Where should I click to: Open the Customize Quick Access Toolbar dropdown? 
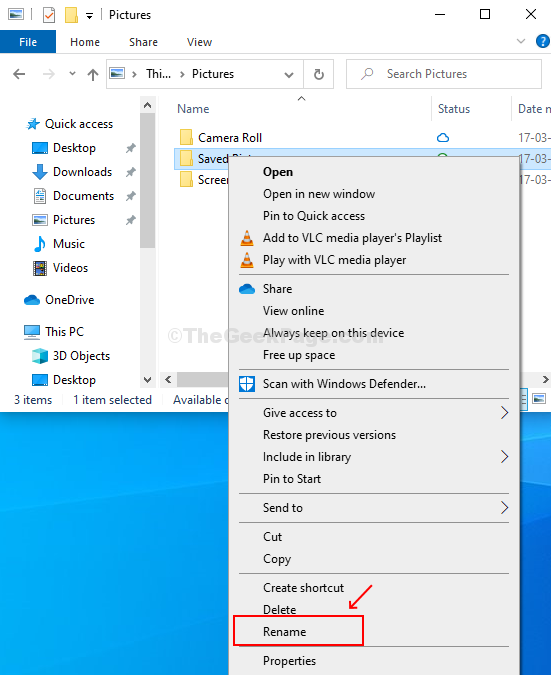pos(89,16)
